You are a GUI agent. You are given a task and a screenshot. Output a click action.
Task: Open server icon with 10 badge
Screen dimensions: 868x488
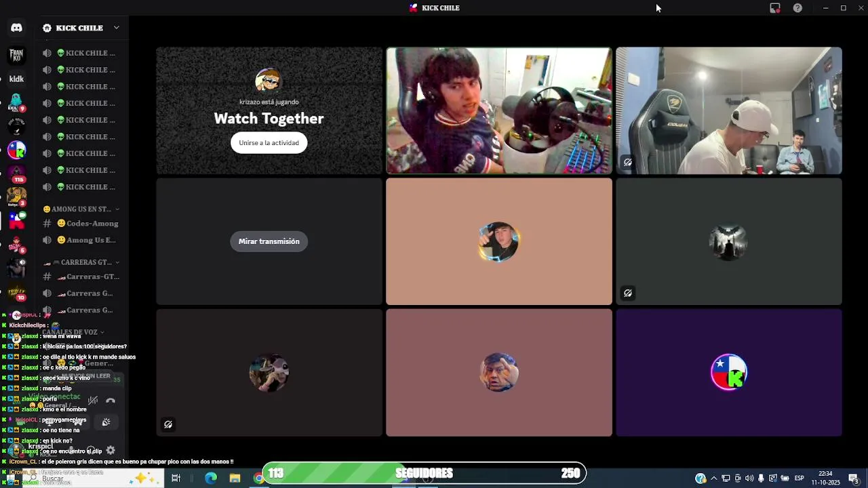(x=16, y=292)
